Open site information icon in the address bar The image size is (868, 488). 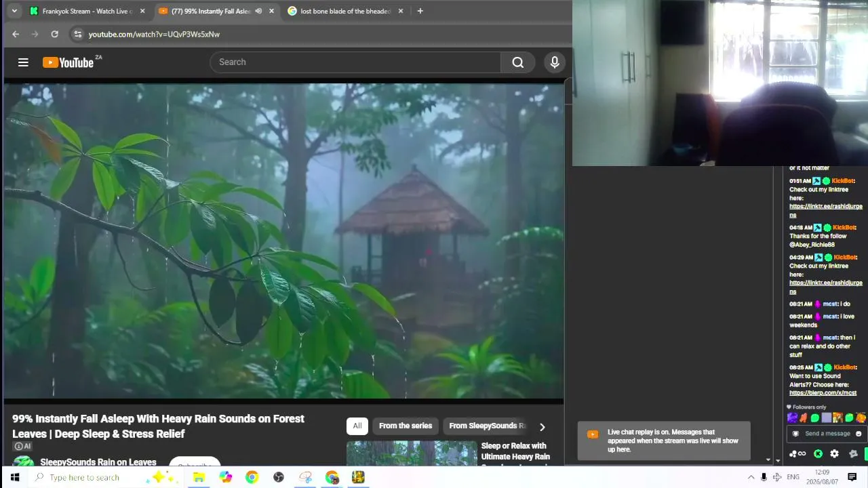click(x=77, y=34)
